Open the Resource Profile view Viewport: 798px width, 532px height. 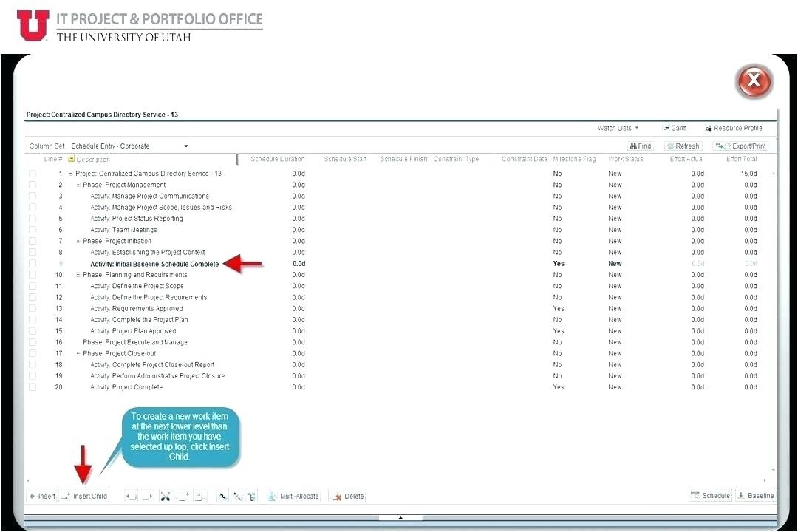(733, 129)
